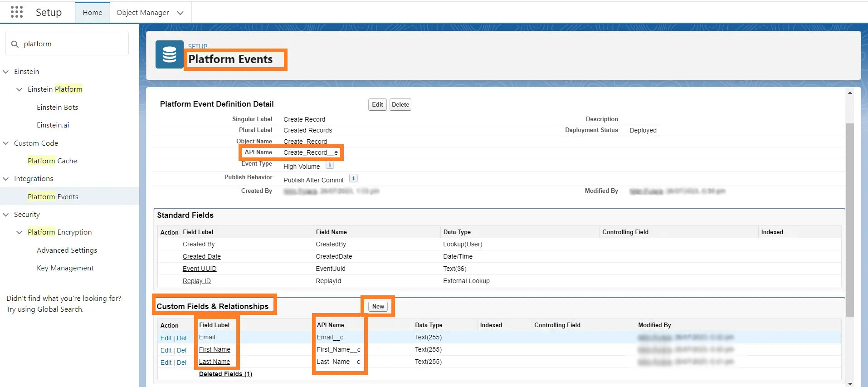Click the Deployed status value
868x387 pixels.
click(x=643, y=131)
